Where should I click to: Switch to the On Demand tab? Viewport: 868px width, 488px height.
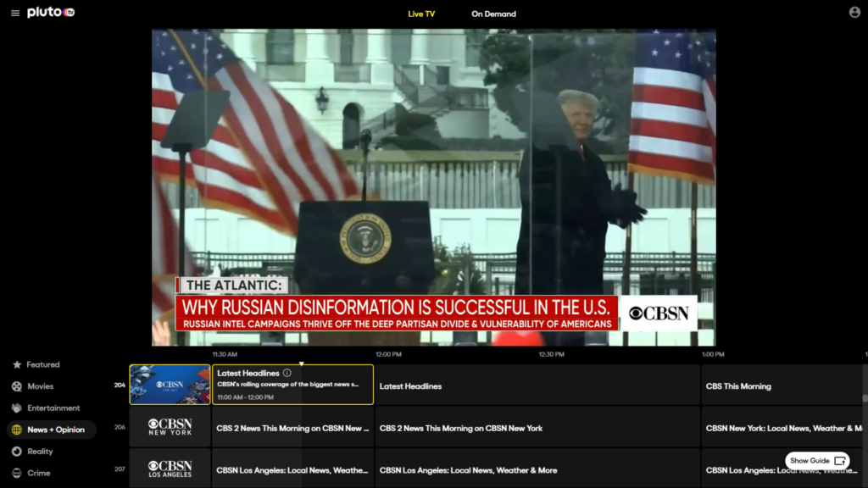(493, 14)
